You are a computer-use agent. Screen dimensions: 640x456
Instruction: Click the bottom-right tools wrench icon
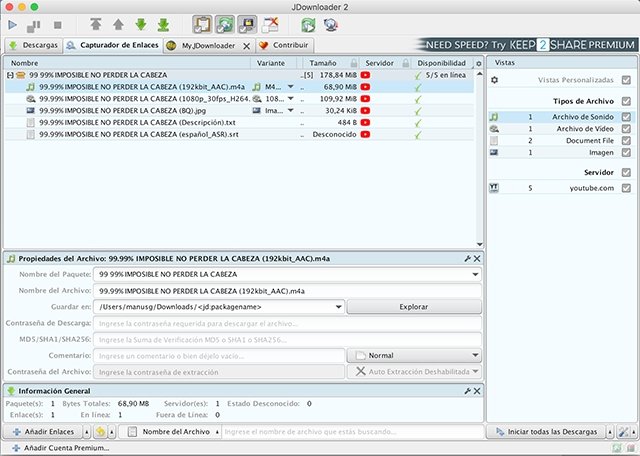click(623, 432)
